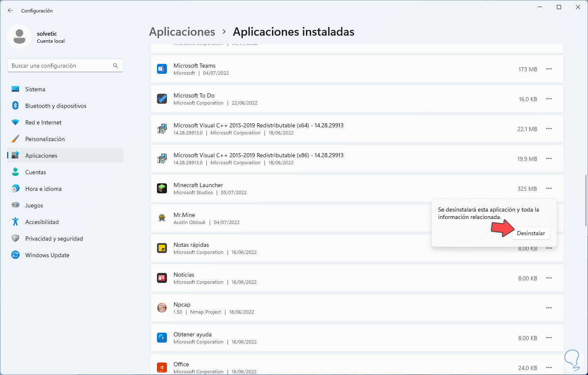Click the Npcap app name
This screenshot has width=588, height=375.
182,304
